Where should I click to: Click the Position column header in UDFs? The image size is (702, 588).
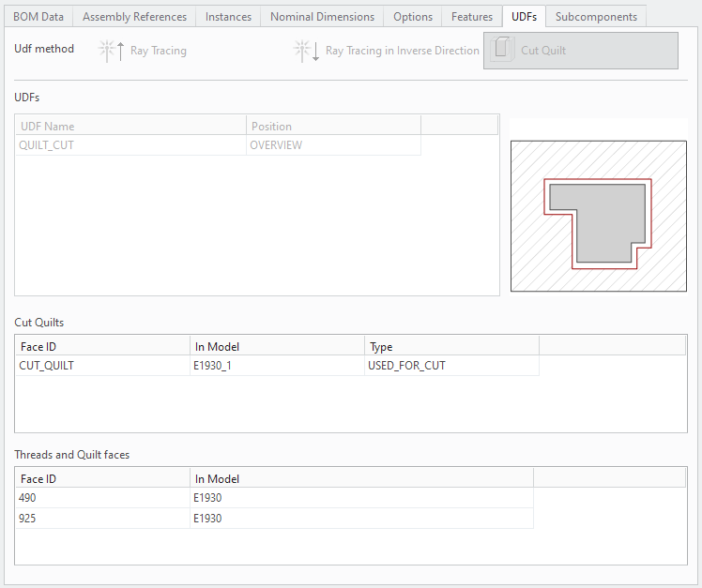click(333, 127)
